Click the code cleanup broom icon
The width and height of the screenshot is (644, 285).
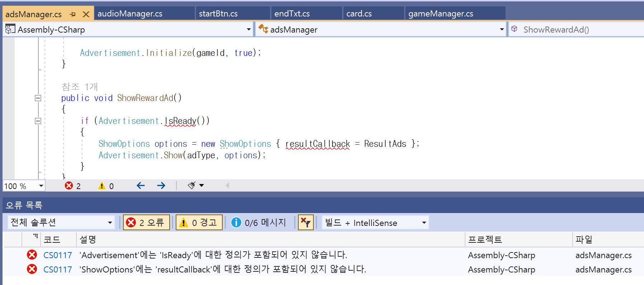(x=192, y=185)
